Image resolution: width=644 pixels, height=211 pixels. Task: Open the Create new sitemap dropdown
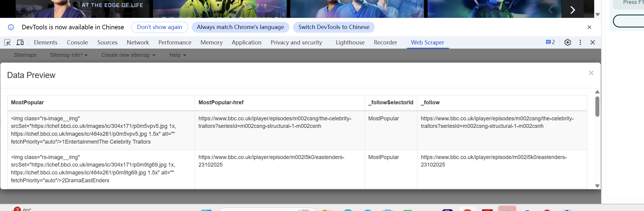pyautogui.click(x=128, y=55)
